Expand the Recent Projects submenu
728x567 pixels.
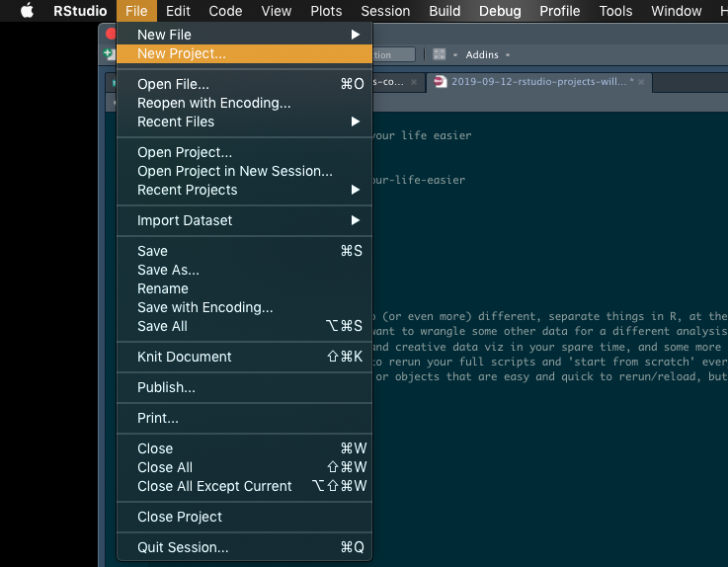tap(244, 190)
